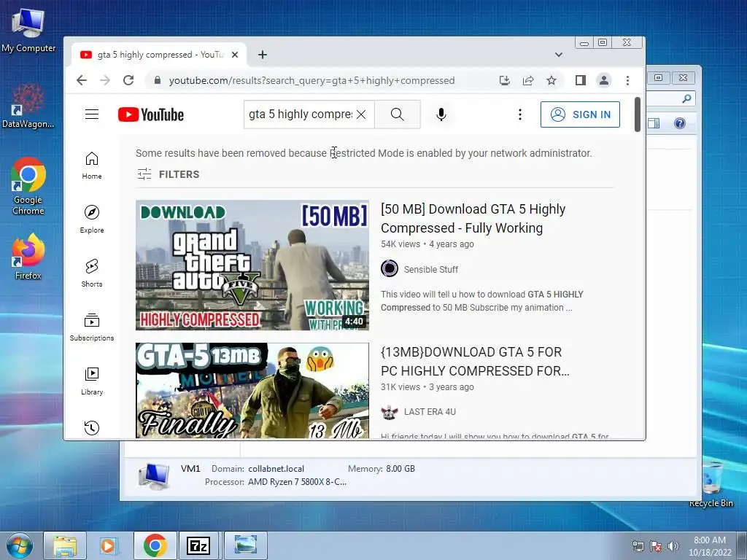Click the install app icon in address bar
Viewport: 747px width, 560px height.
click(x=505, y=80)
